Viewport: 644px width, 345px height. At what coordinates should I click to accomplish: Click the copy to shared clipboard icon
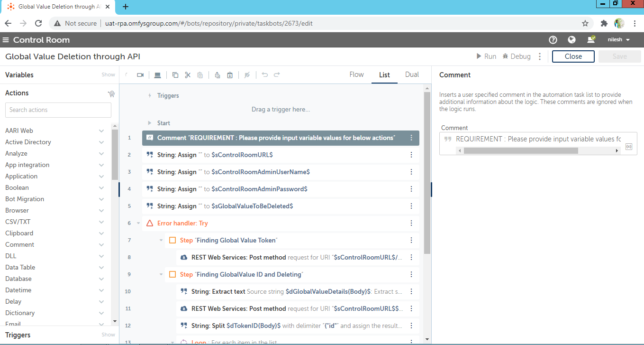coord(218,75)
